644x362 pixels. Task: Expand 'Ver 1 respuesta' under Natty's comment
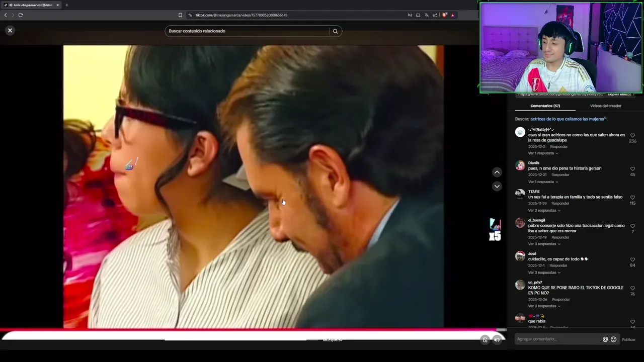click(x=543, y=153)
